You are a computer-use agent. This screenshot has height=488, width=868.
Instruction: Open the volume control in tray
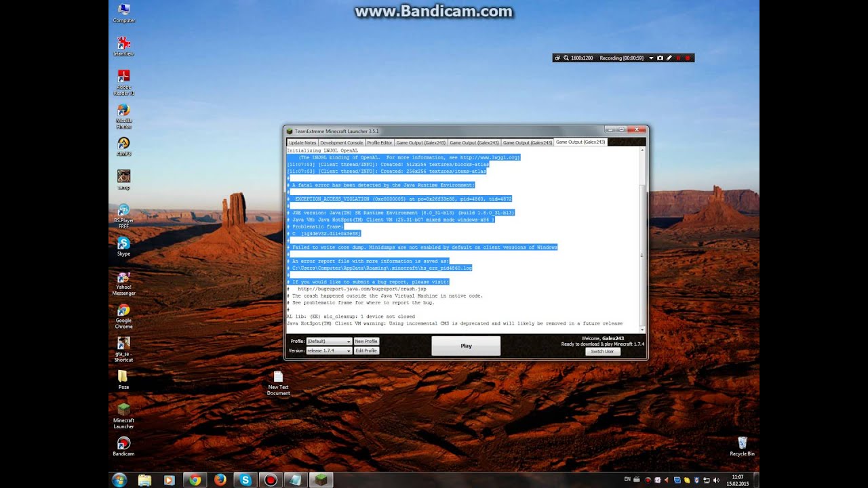[x=717, y=480]
